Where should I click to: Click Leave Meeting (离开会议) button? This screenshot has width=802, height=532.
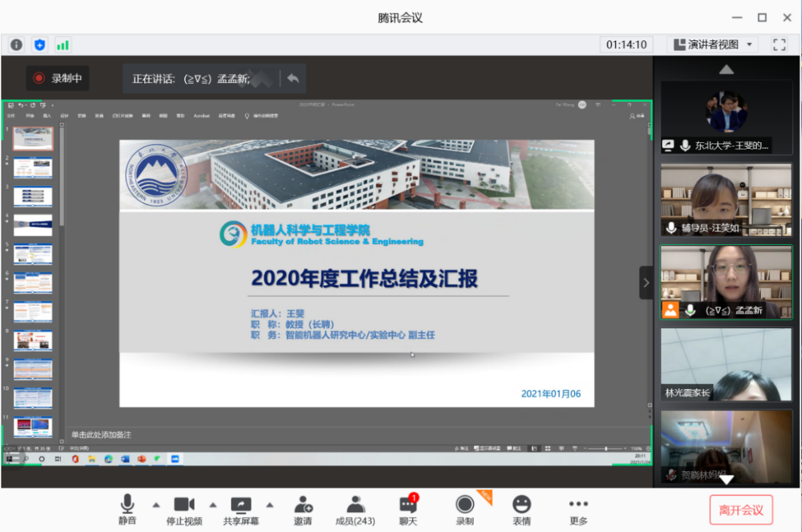[741, 510]
